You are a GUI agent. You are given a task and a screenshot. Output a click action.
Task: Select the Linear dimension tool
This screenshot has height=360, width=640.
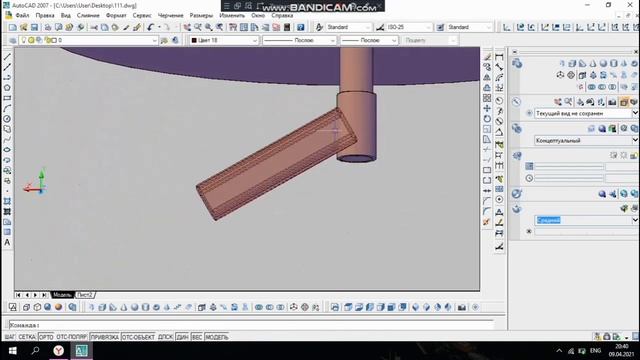click(499, 56)
